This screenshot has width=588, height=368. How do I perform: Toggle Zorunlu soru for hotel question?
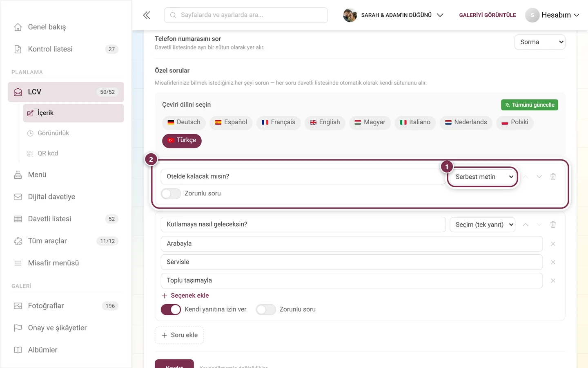171,193
